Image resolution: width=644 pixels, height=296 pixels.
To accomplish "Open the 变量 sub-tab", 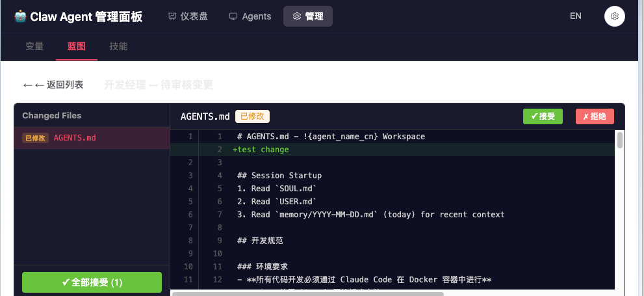I will [34, 46].
